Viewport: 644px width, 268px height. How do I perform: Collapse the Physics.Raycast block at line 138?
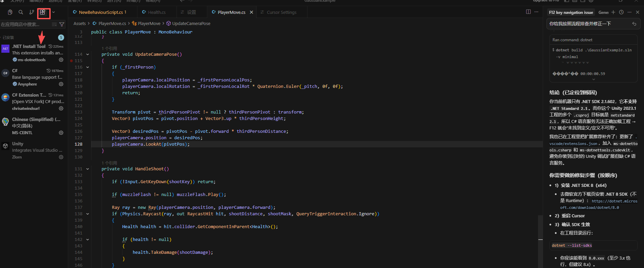coord(88,214)
